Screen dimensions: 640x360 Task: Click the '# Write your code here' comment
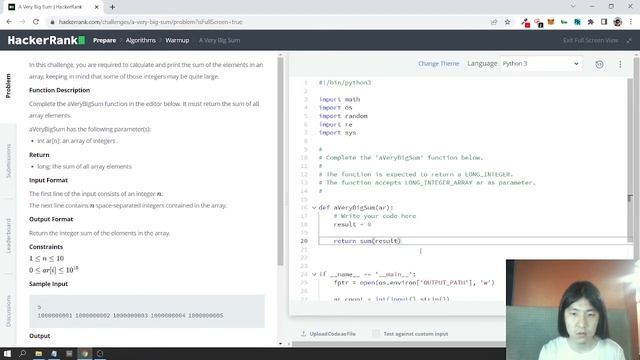[375, 216]
